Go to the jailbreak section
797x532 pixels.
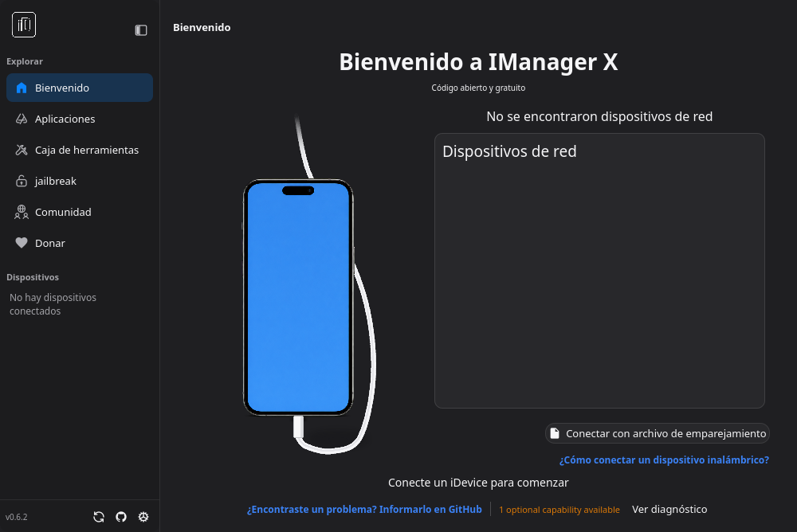coord(79,181)
